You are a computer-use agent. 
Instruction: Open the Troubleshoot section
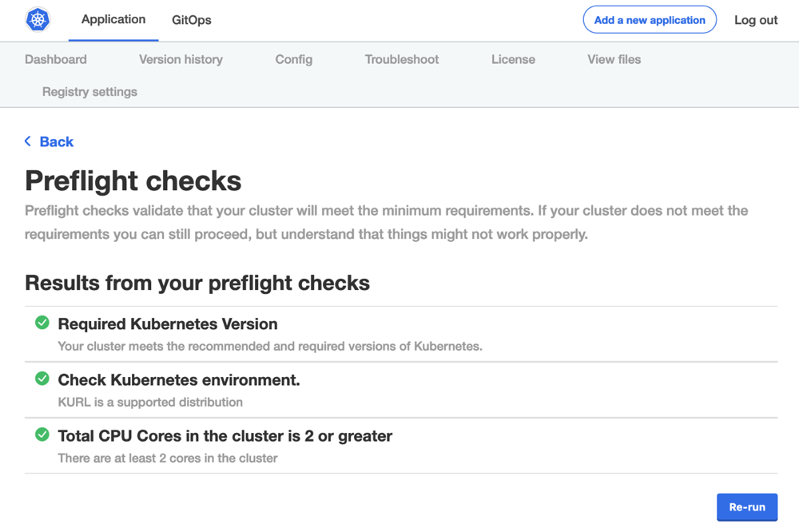(402, 59)
